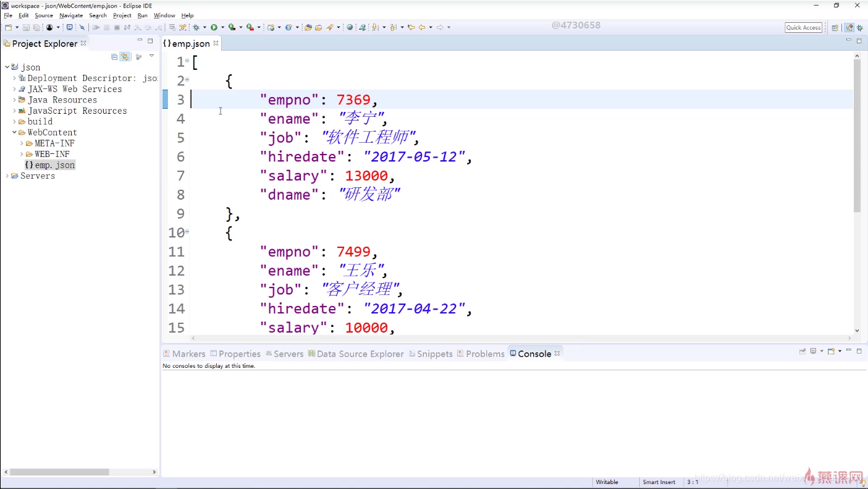
Task: Open the Project menu
Action: click(x=122, y=15)
